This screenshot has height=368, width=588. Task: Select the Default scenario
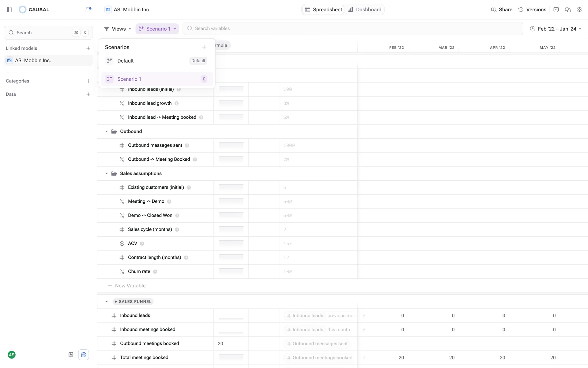click(126, 61)
